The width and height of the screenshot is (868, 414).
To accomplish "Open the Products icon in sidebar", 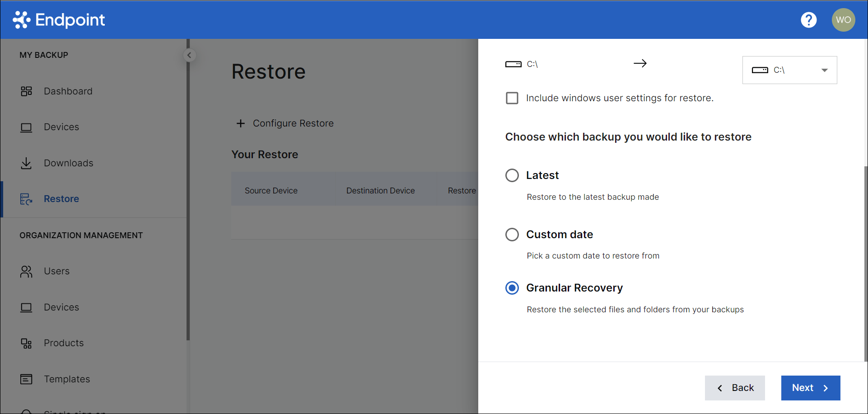I will click(26, 343).
